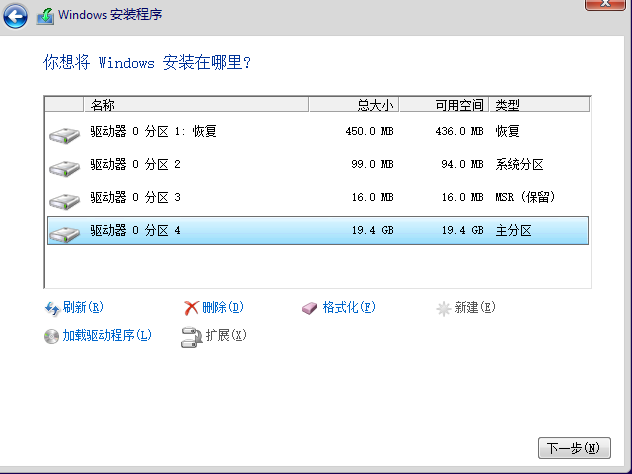Select row 驱动器 0 分区 4
The height and width of the screenshot is (474, 632).
tap(318, 231)
